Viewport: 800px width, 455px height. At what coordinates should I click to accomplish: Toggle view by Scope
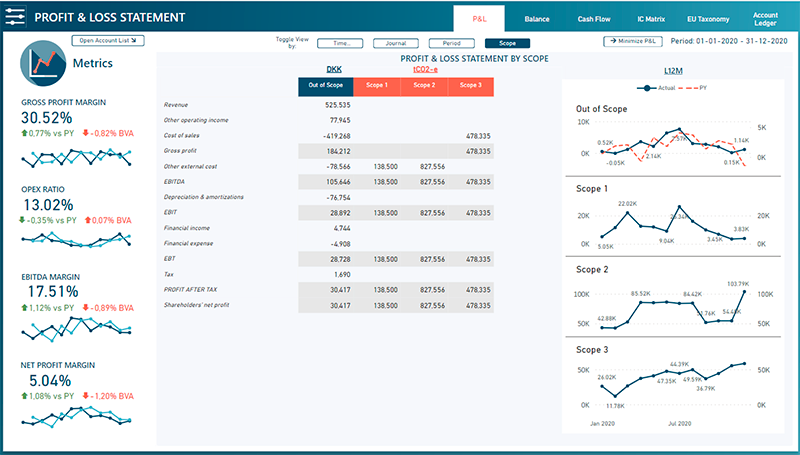click(507, 43)
